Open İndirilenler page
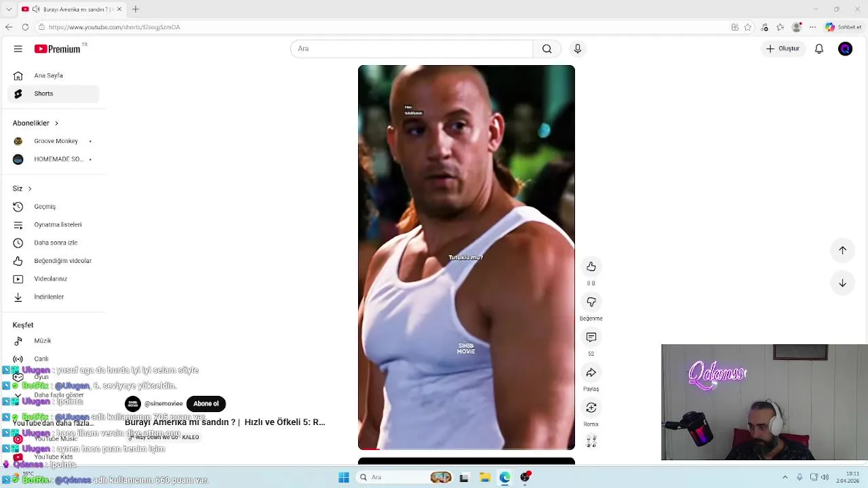Viewport: 868px width, 488px height. (x=53, y=297)
